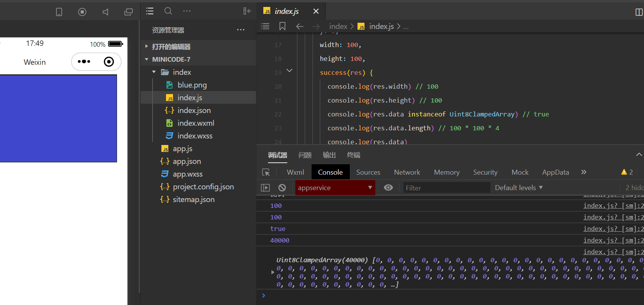Open the appservice context dropdown
644x305 pixels.
(x=335, y=188)
